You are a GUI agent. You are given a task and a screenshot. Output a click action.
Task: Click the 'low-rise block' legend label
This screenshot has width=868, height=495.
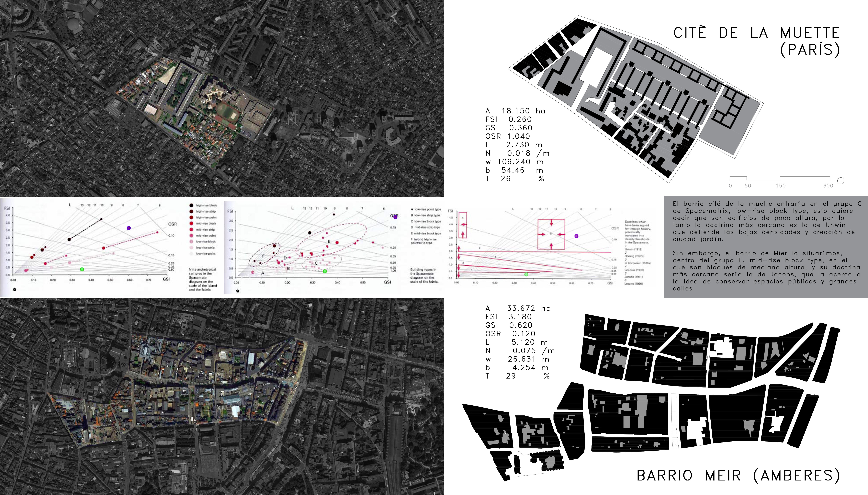[x=206, y=242]
